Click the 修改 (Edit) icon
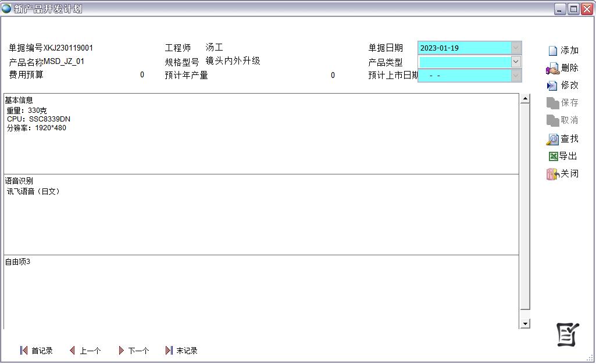This screenshot has height=364, width=596. (x=552, y=85)
